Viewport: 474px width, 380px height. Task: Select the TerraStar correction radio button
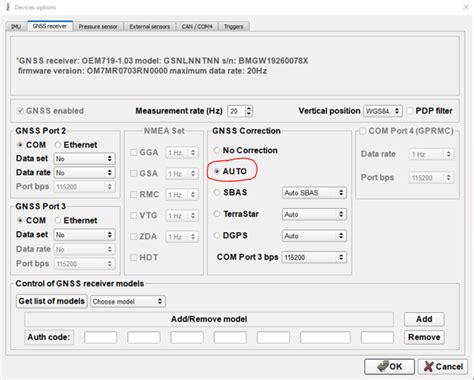point(217,214)
